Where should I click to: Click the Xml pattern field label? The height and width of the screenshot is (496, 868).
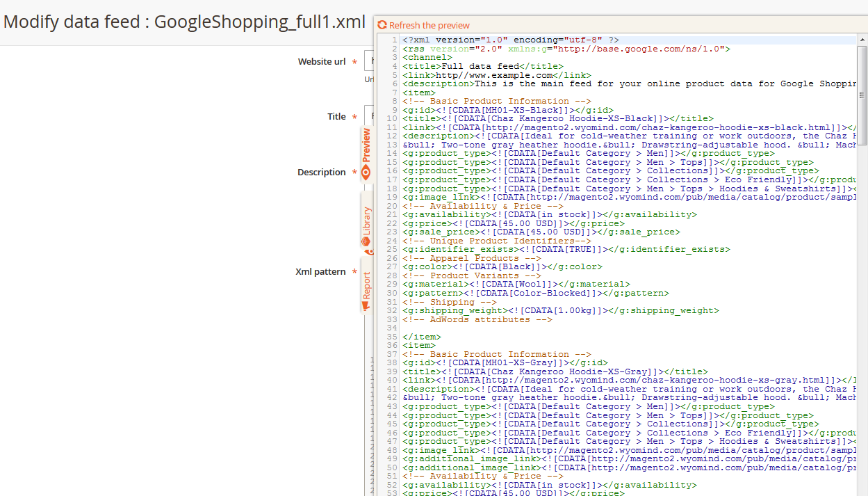(320, 271)
